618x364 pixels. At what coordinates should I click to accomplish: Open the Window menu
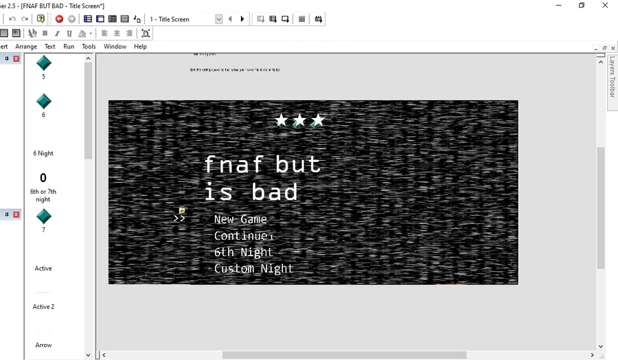click(115, 47)
